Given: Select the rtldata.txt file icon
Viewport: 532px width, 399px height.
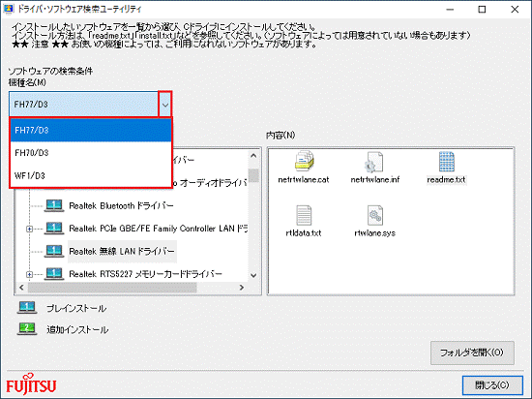Looking at the screenshot, I should pyautogui.click(x=304, y=215).
